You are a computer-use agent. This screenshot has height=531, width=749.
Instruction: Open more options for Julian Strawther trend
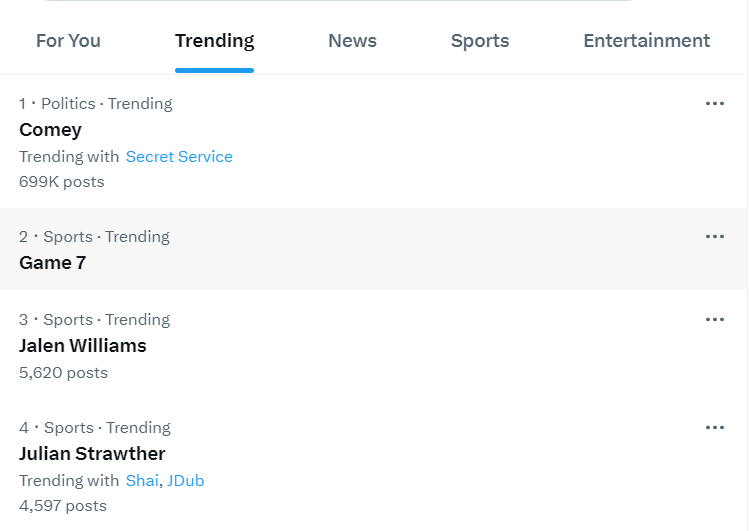pos(714,427)
